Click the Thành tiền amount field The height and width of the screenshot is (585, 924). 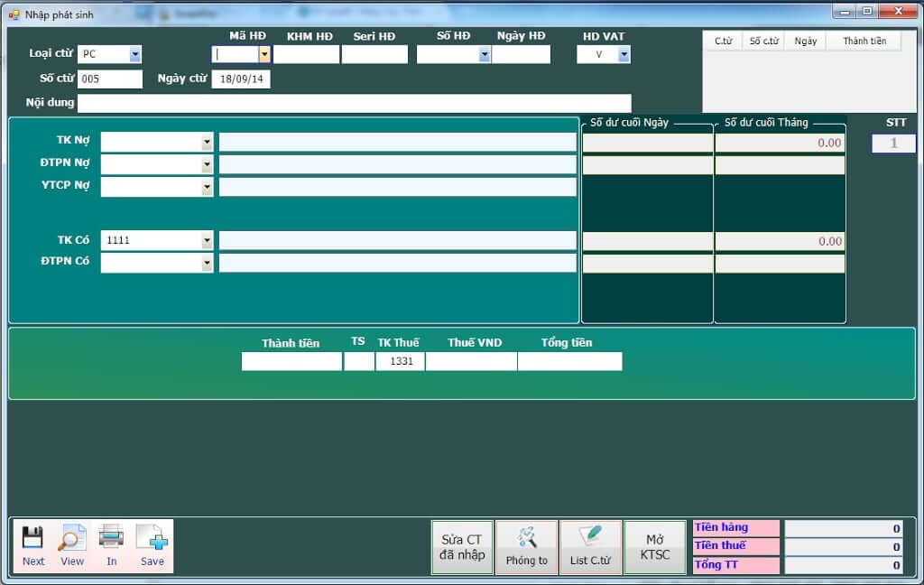(x=291, y=362)
